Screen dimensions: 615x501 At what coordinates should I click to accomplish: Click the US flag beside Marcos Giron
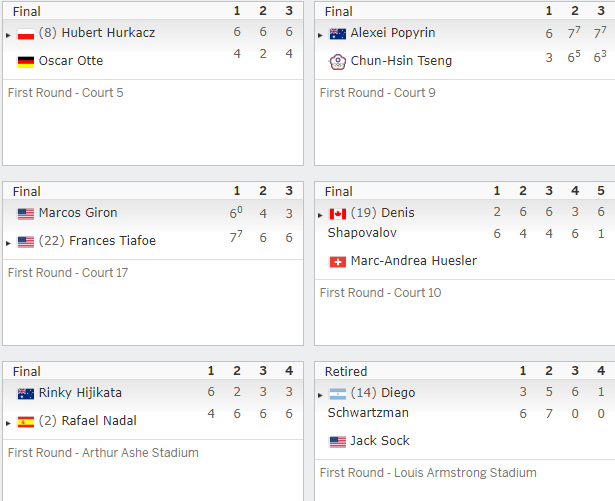point(25,214)
